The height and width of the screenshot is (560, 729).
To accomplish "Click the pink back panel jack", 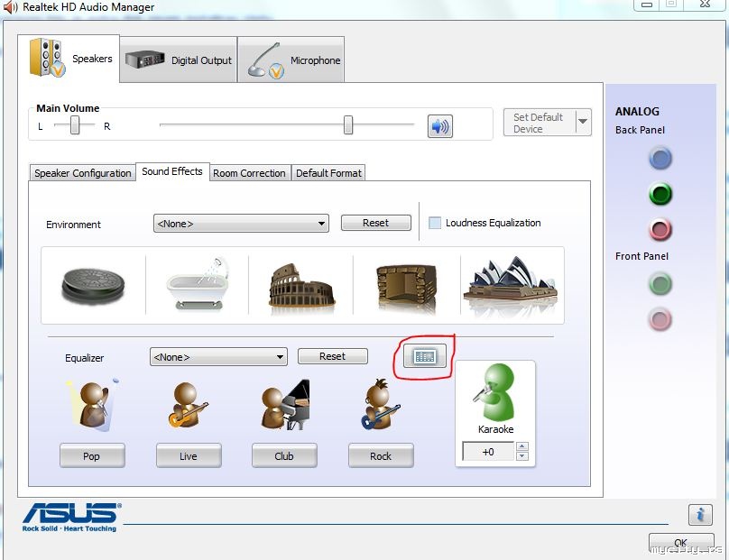I will coord(660,229).
